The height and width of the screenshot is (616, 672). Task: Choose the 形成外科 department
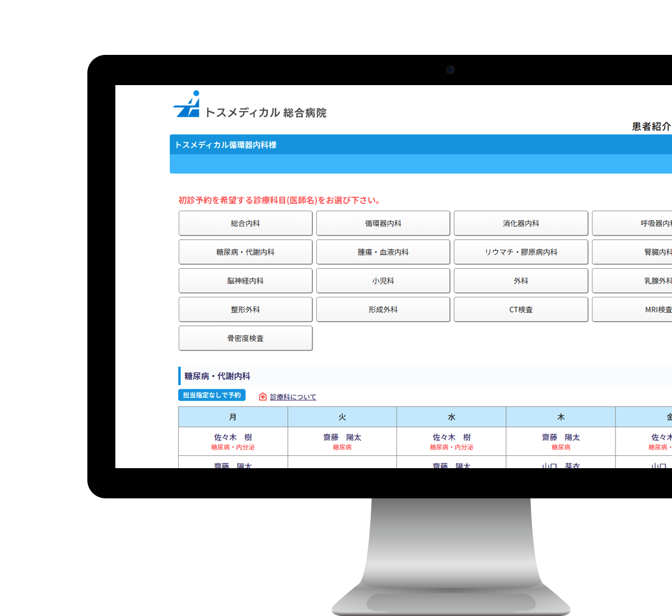click(383, 309)
